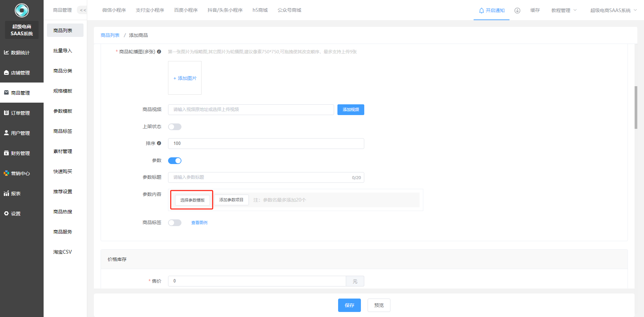Click the order management icon

click(x=6, y=113)
